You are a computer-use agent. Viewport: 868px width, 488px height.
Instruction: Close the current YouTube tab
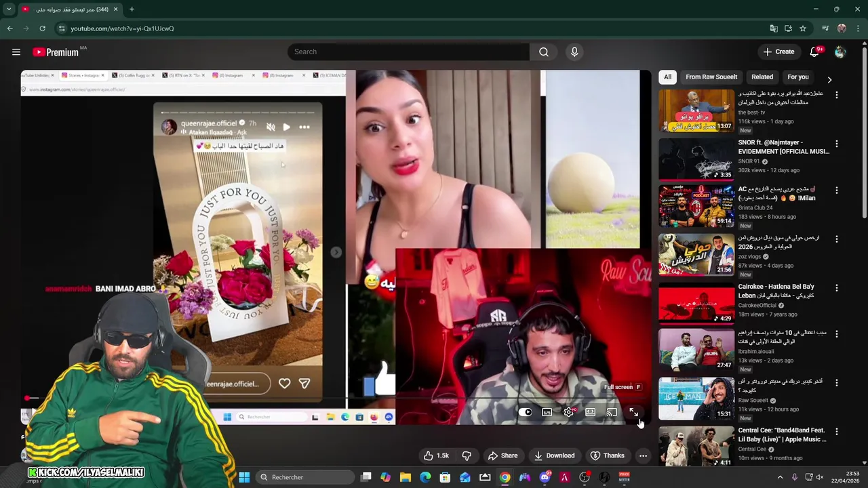click(115, 9)
